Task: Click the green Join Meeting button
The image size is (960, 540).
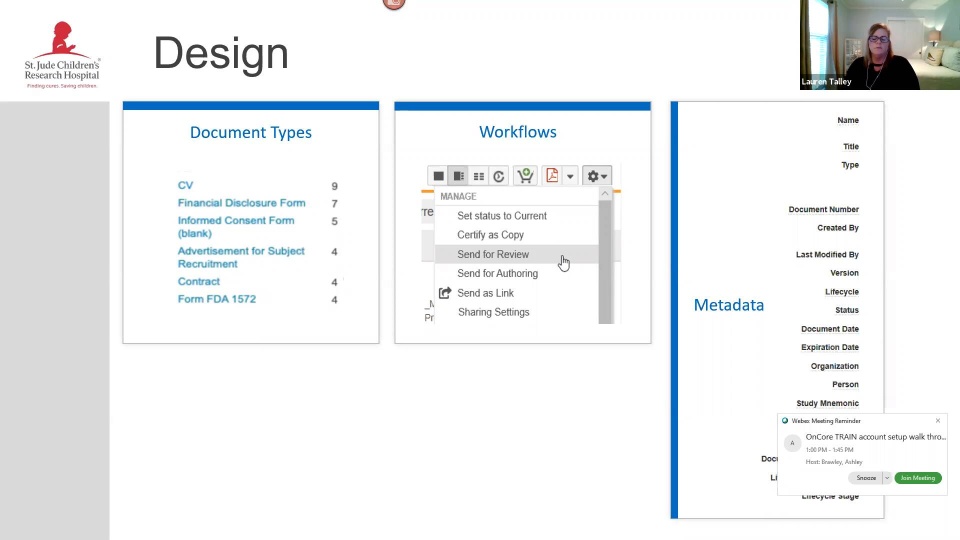Action: tap(918, 478)
